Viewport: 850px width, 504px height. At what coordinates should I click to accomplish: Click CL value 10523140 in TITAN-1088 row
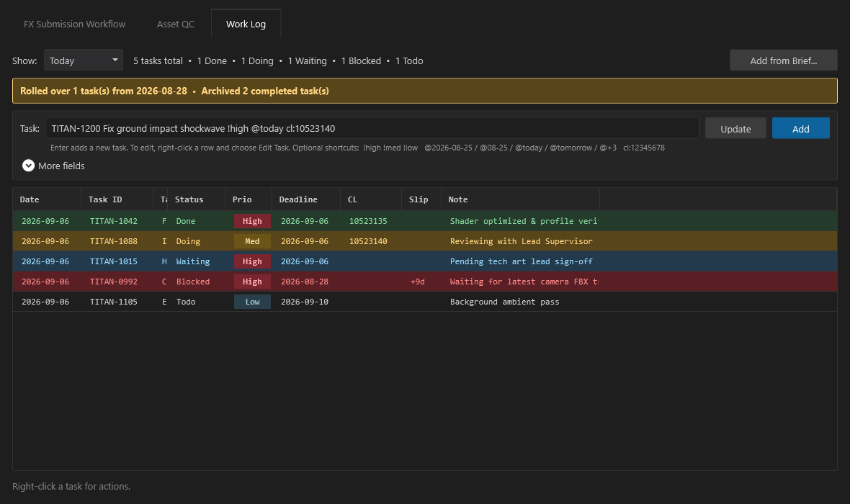pyautogui.click(x=368, y=241)
